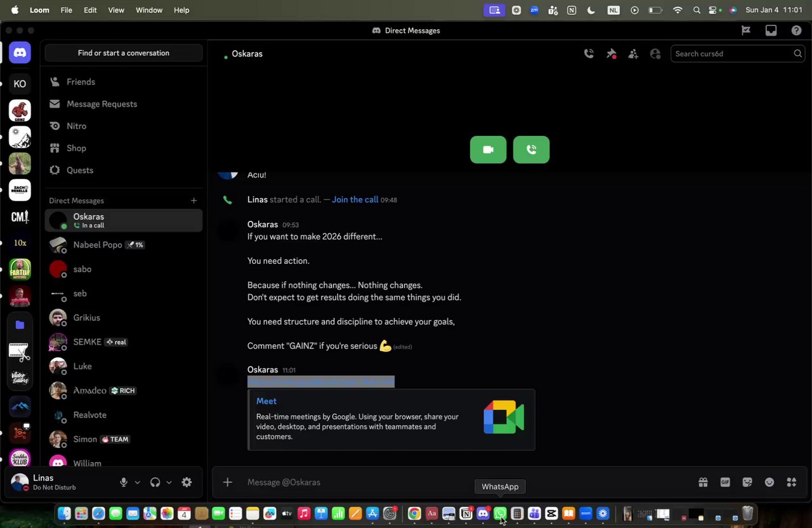Open audio output options dropdown
The image size is (812, 528).
[x=169, y=482]
